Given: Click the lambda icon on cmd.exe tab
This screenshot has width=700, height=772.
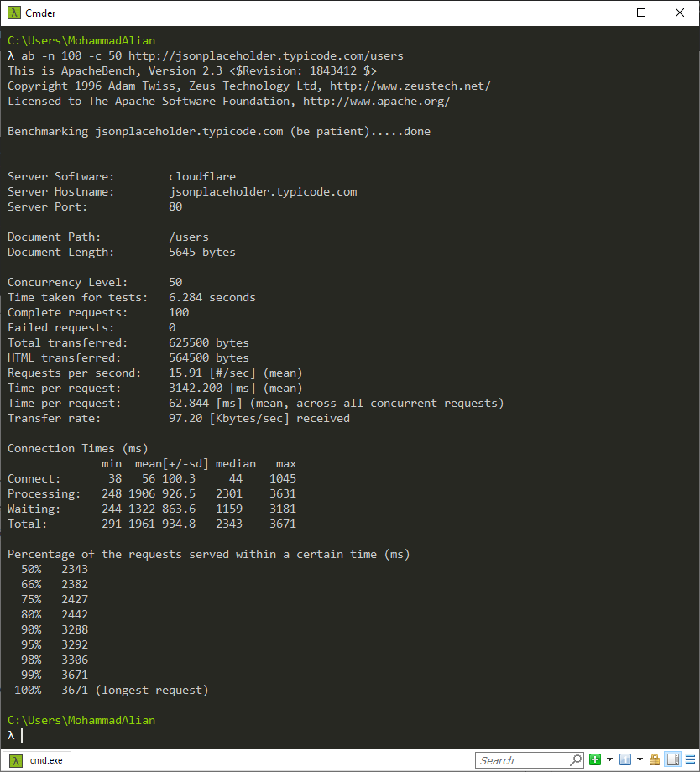Looking at the screenshot, I should [16, 760].
